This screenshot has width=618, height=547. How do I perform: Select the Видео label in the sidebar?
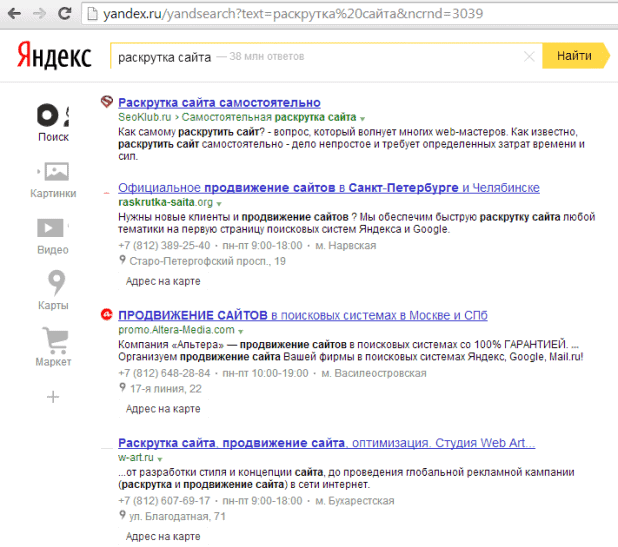pos(53,250)
